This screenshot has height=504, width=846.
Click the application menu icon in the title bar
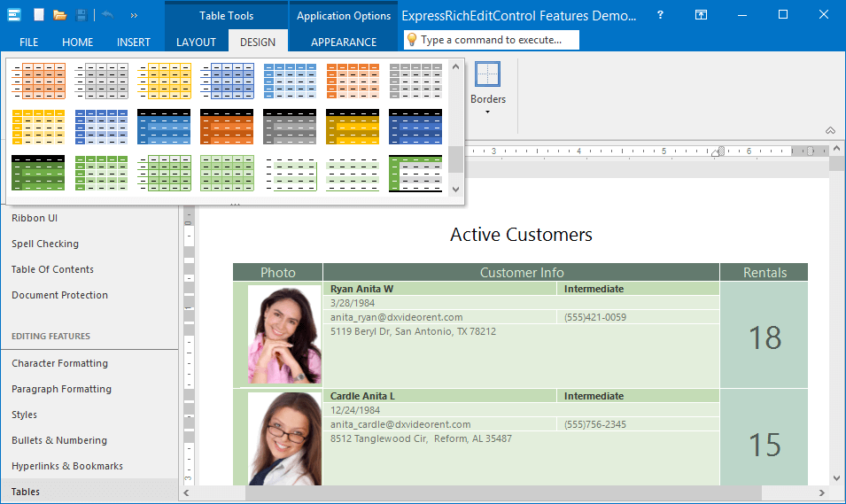(x=14, y=15)
